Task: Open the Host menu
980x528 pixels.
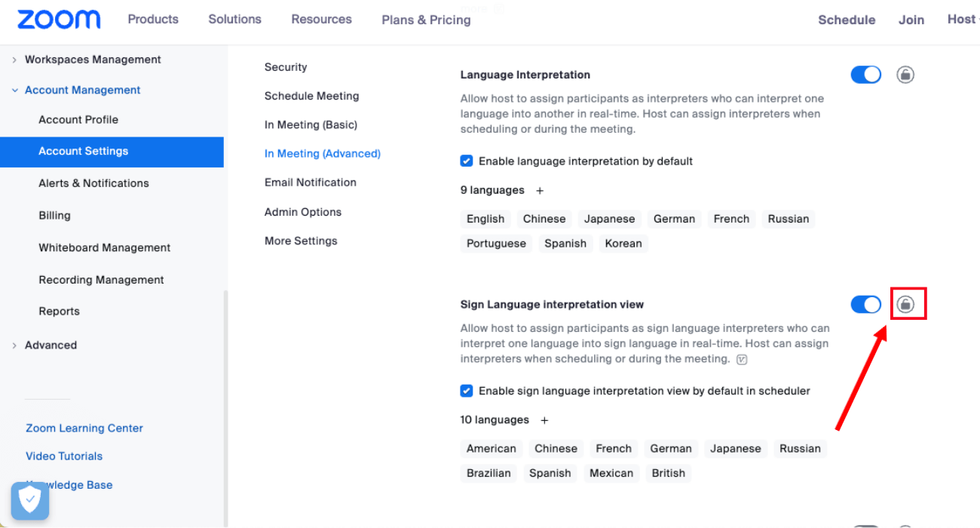Action: (x=963, y=19)
